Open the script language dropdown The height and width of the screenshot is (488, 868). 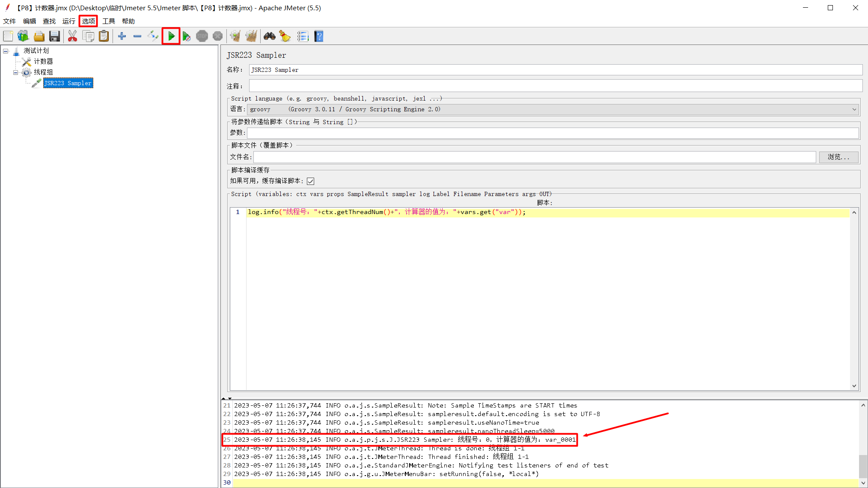[553, 110]
